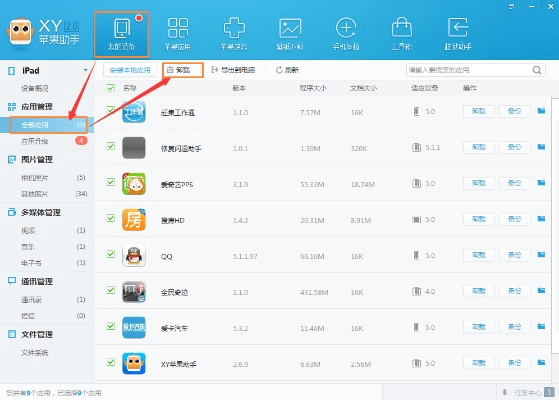Expand the iPad device dropdown arrow
The width and height of the screenshot is (559, 400).
pyautogui.click(x=85, y=70)
